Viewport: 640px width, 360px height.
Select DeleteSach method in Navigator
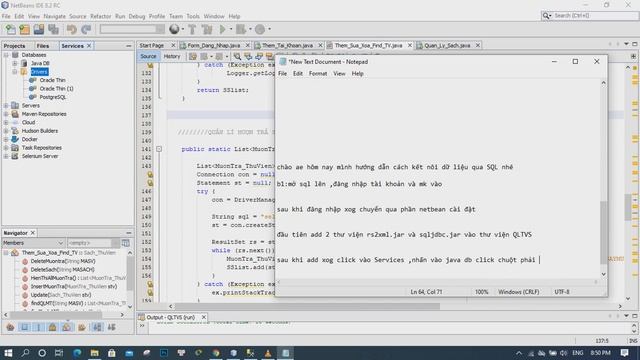click(x=62, y=270)
